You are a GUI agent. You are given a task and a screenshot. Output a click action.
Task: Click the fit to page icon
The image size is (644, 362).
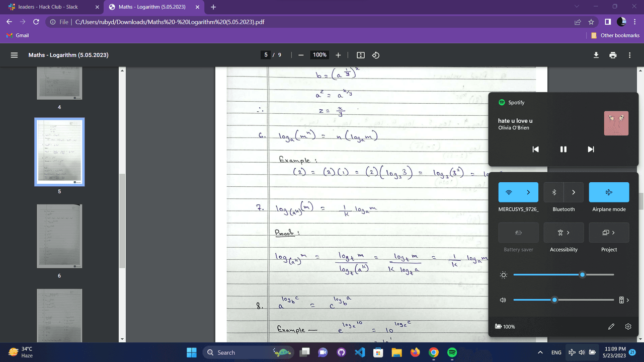(x=360, y=55)
